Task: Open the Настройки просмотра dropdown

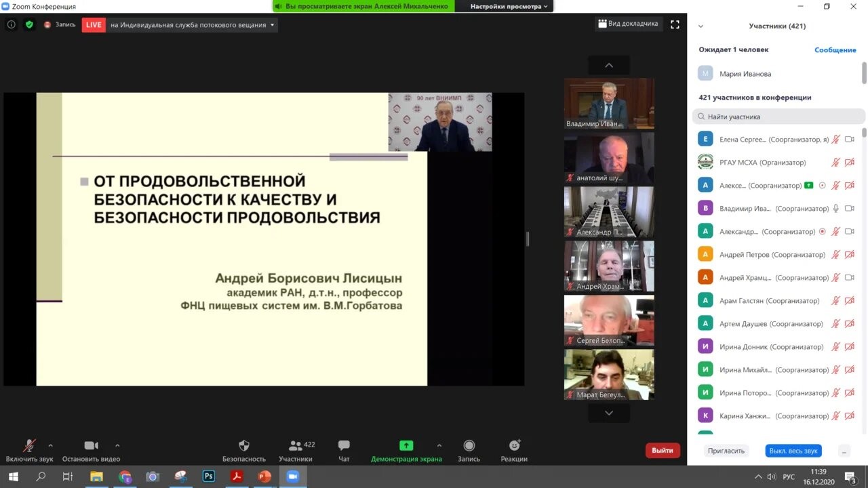Action: coord(509,6)
